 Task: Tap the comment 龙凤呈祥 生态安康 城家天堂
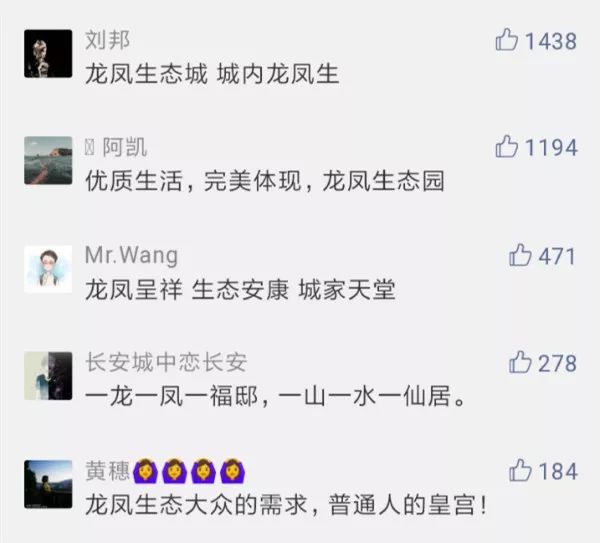tap(240, 289)
